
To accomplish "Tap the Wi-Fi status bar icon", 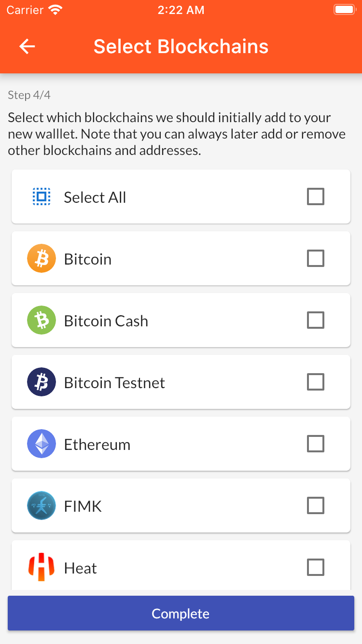I will [56, 10].
